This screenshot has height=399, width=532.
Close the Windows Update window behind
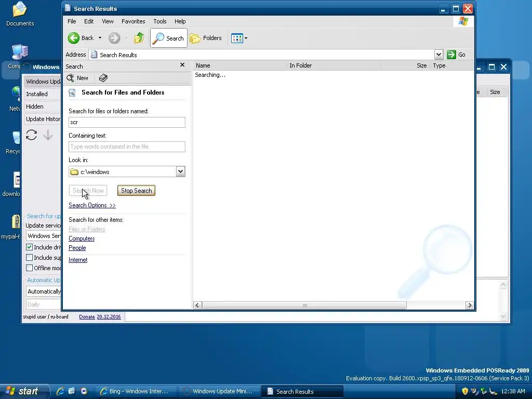503,67
